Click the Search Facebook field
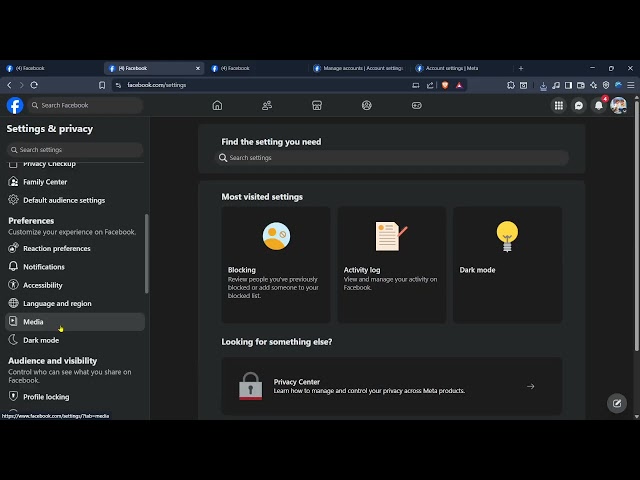640x480 pixels. (85, 105)
